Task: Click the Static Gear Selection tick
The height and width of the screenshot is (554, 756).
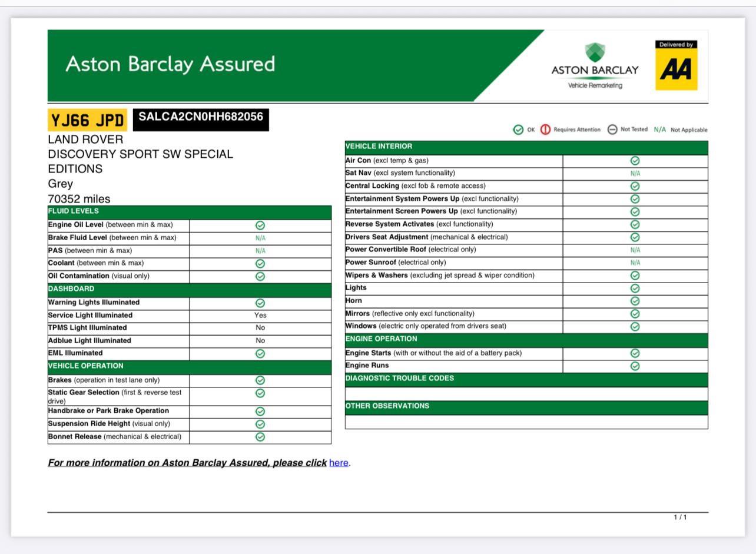Action: [260, 393]
